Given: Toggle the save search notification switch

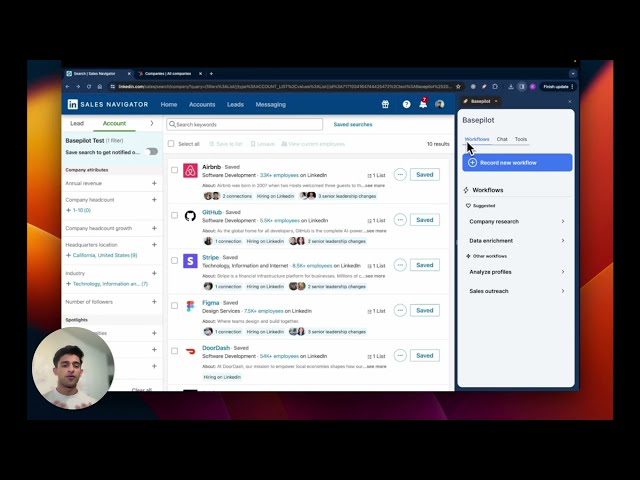Looking at the screenshot, I should coord(152,152).
